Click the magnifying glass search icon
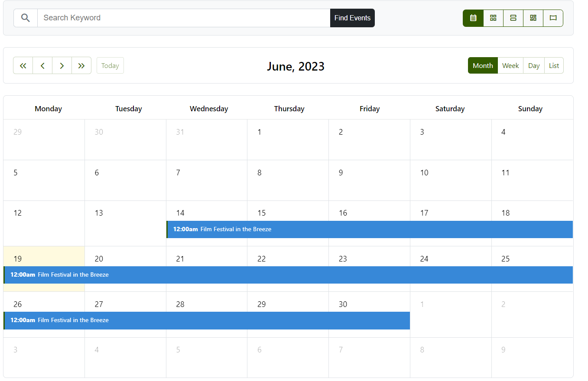Viewport: 588px width, 381px height. click(26, 18)
